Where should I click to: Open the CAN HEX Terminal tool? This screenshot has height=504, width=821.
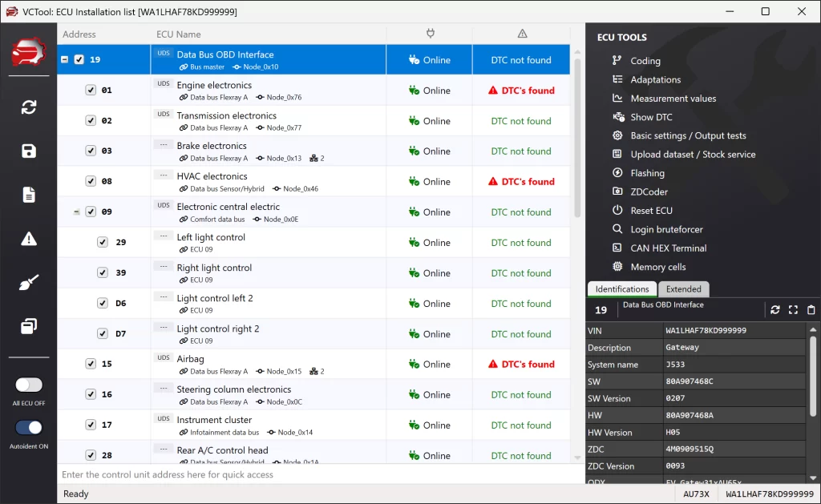point(668,248)
